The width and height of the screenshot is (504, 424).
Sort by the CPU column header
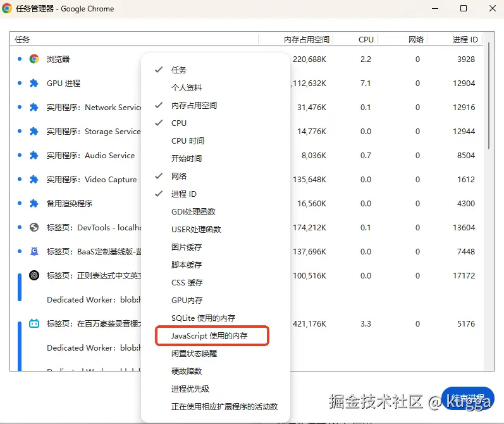coord(355,39)
